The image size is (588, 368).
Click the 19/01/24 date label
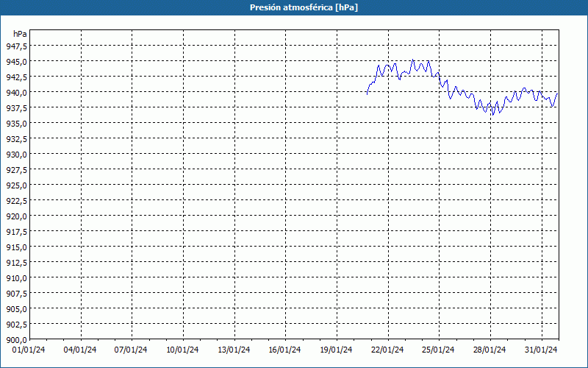[x=336, y=350]
